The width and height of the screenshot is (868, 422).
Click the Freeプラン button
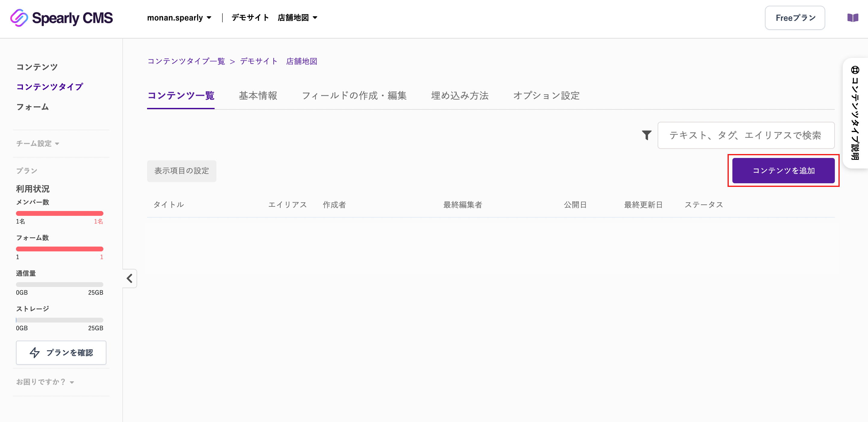coord(795,18)
